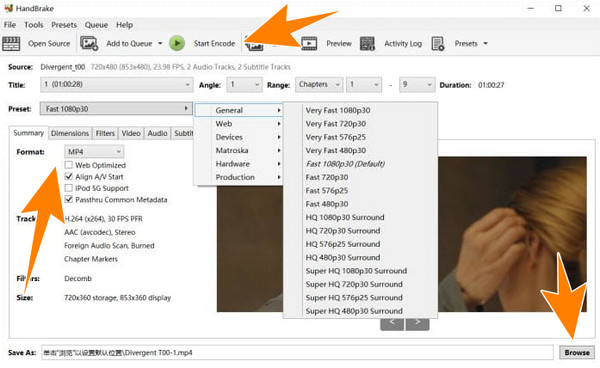This screenshot has width=600, height=368.
Task: Click the Open Source film icon
Action: [x=11, y=44]
